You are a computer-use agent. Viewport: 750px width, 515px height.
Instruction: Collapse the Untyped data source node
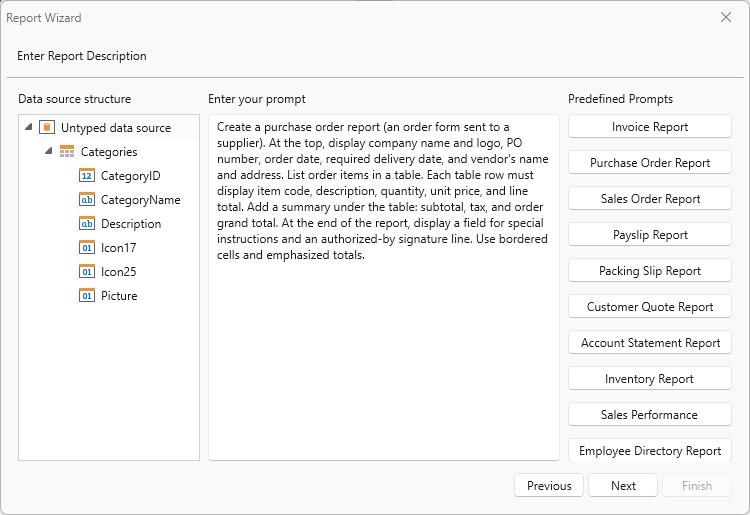point(29,127)
